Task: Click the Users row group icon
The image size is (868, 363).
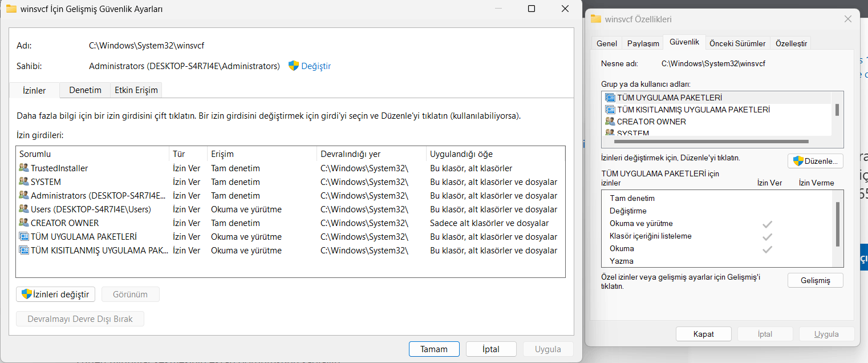Action: pyautogui.click(x=24, y=209)
